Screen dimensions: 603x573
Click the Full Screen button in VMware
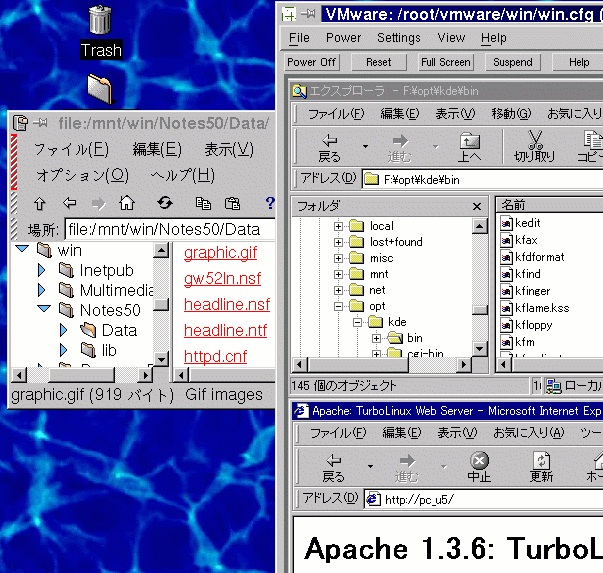coord(446,62)
